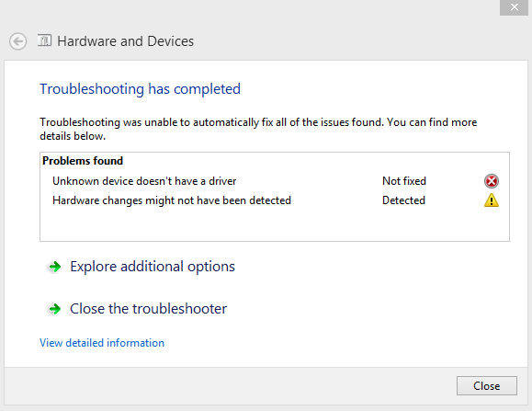Viewport: 532px width, 411px height.
Task: Click the back arrow button
Action: [x=17, y=41]
